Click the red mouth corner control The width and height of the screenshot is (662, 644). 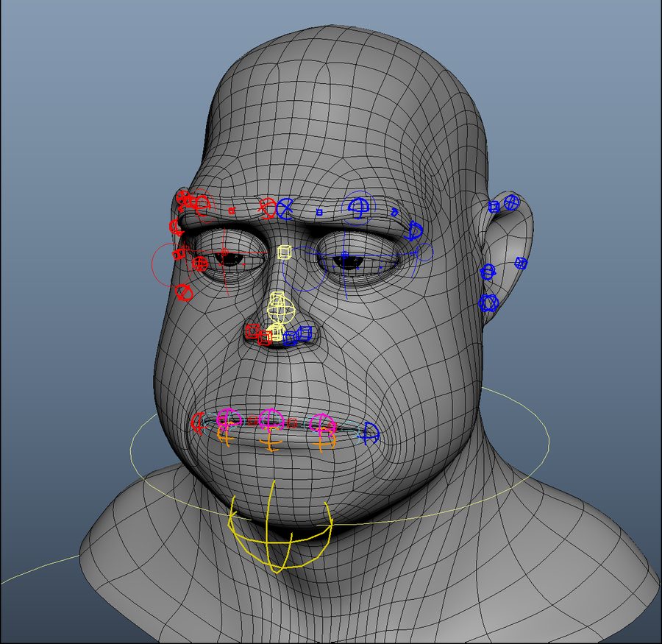(x=198, y=422)
